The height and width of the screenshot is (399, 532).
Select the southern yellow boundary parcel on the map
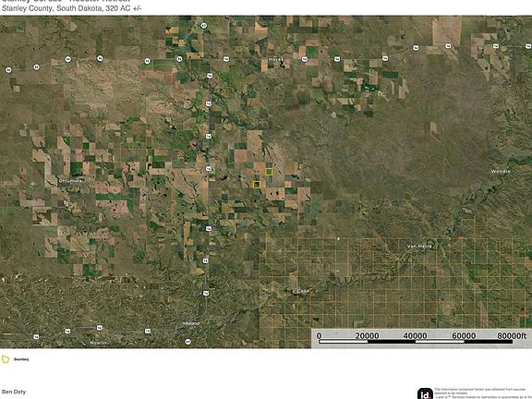(x=257, y=184)
